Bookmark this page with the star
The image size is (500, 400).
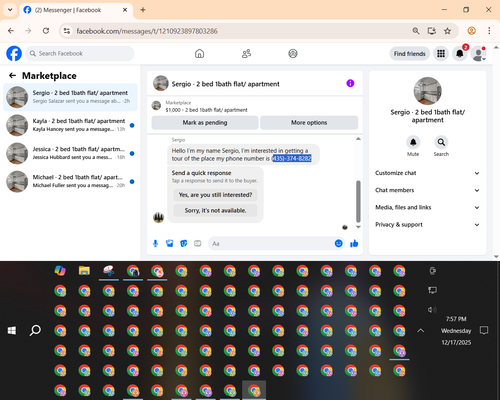(447, 31)
